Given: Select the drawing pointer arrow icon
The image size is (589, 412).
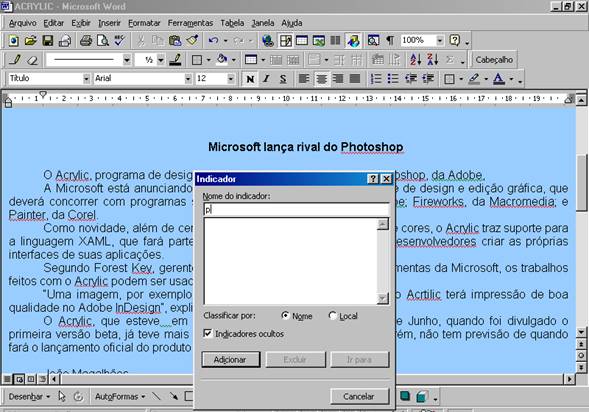Looking at the screenshot, I should (x=62, y=396).
